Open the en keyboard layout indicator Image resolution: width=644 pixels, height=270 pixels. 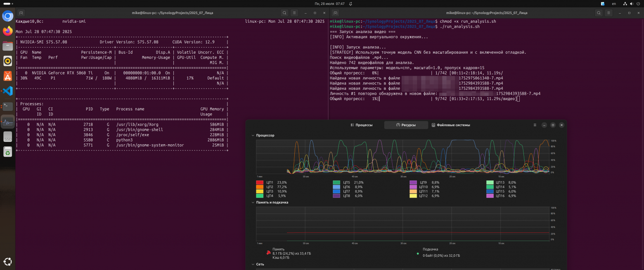point(614,3)
